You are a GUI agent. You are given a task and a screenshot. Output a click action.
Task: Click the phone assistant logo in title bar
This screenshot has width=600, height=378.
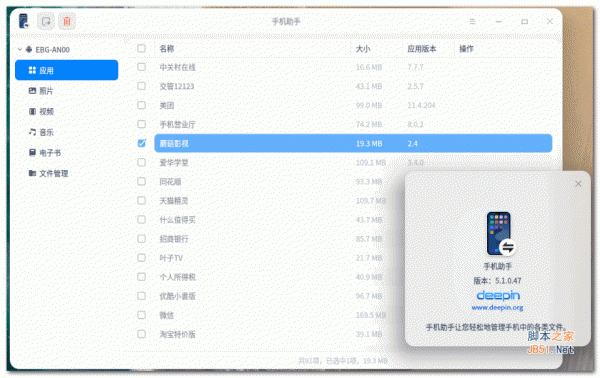[23, 21]
